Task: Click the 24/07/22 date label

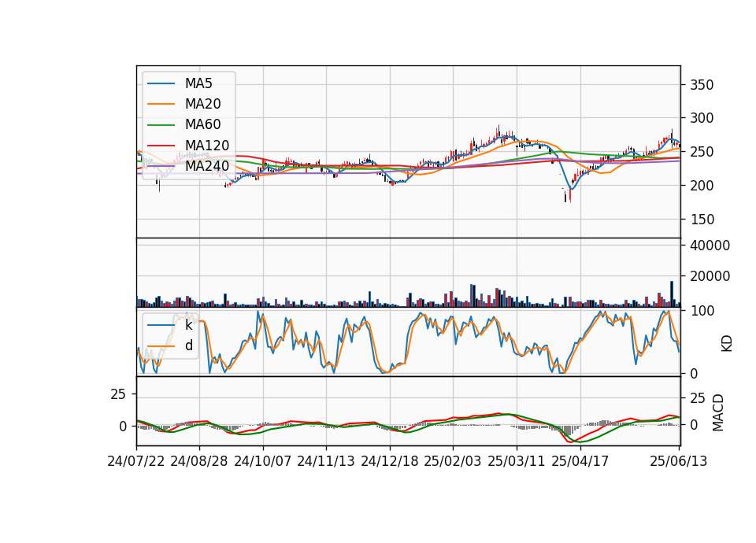Action: [136, 461]
